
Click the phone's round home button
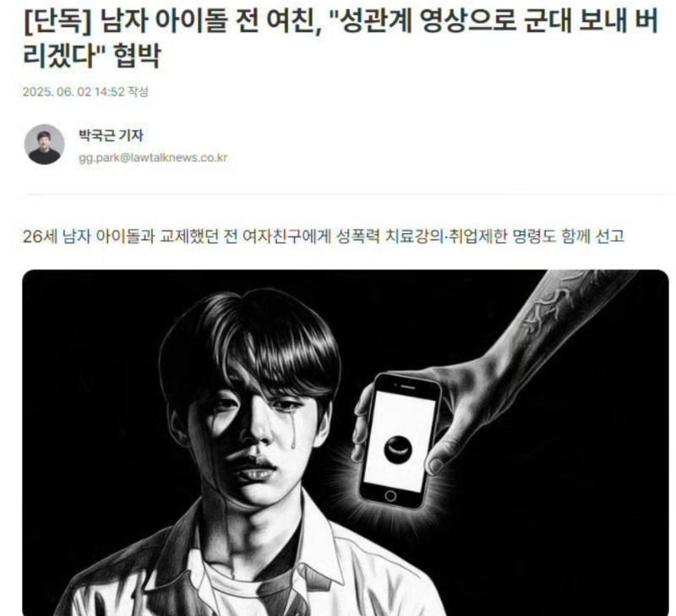(x=390, y=496)
